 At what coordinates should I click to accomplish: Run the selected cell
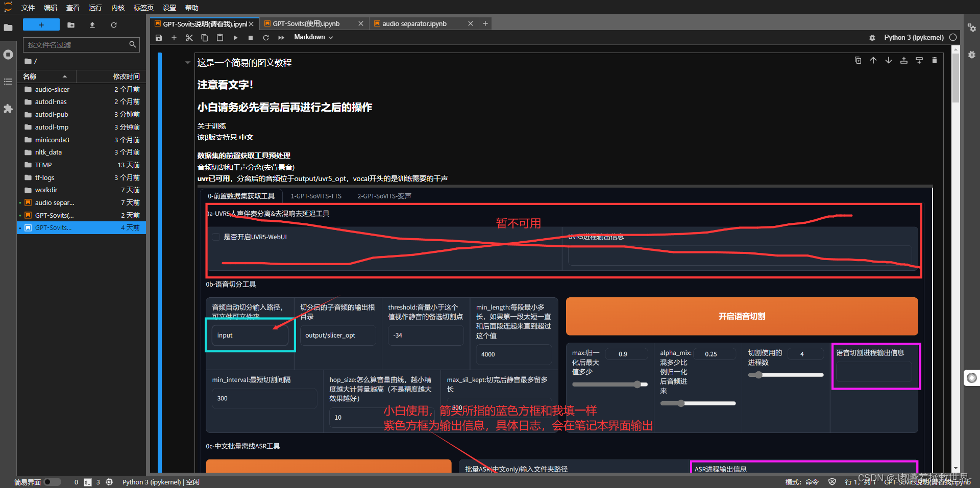pyautogui.click(x=235, y=38)
